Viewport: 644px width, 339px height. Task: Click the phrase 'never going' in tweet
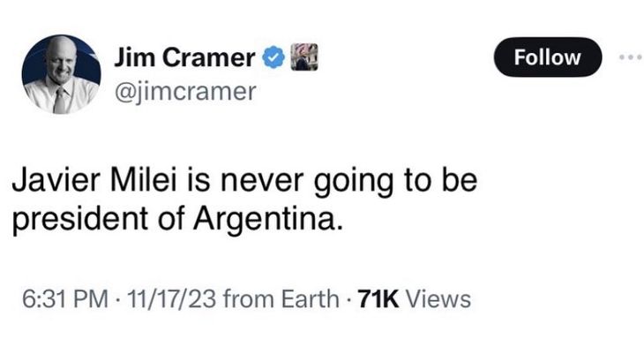pyautogui.click(x=307, y=182)
